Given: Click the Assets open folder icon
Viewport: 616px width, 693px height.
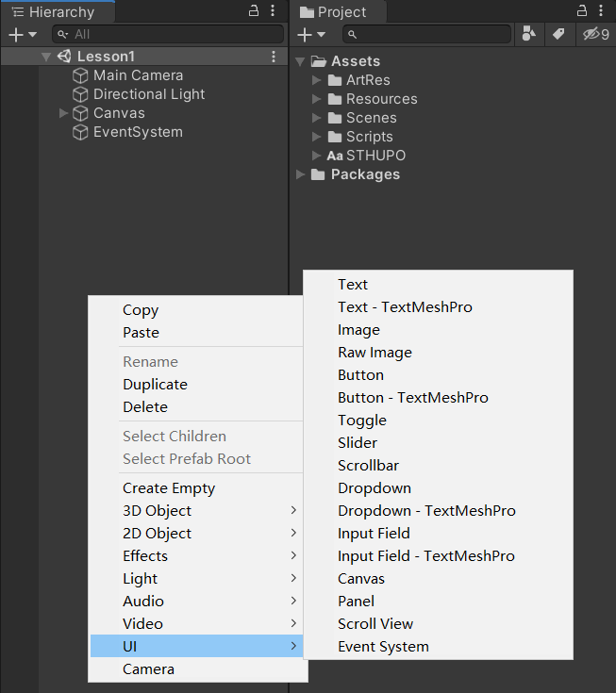Looking at the screenshot, I should click(319, 61).
